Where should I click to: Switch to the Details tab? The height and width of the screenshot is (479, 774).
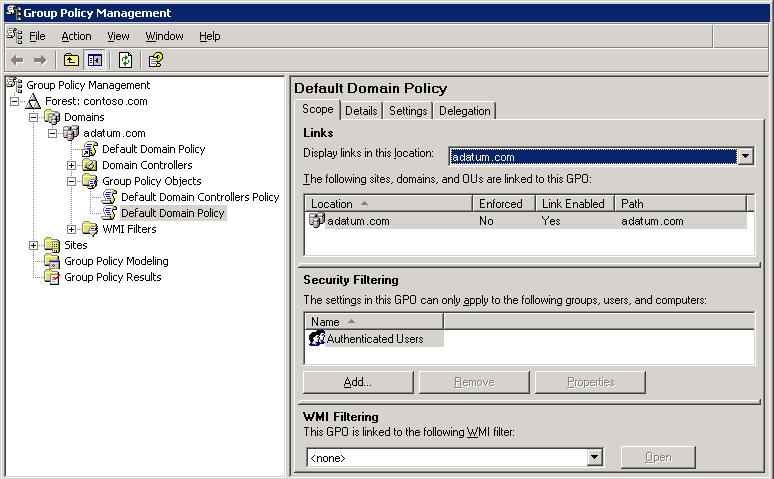[x=361, y=111]
